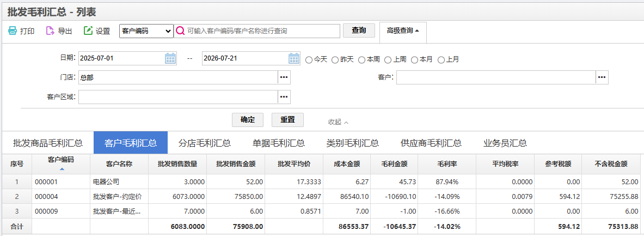The height and width of the screenshot is (236, 644).
Task: Click the 毛利金额 column header
Action: pyautogui.click(x=394, y=164)
